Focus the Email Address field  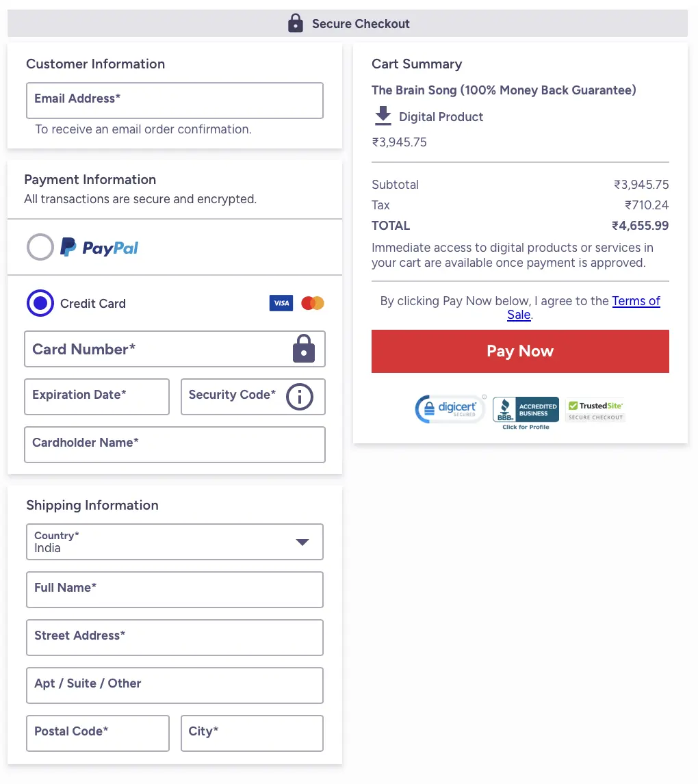click(x=174, y=101)
